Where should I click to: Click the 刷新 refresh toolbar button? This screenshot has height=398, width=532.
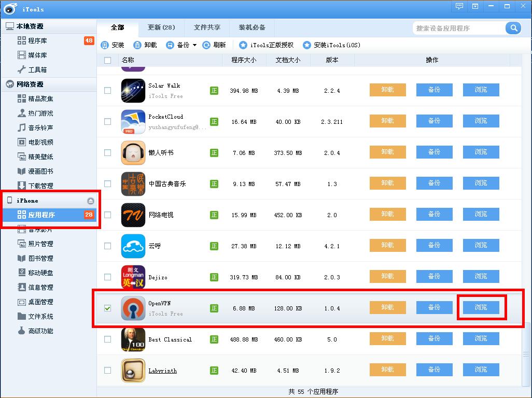tap(214, 45)
